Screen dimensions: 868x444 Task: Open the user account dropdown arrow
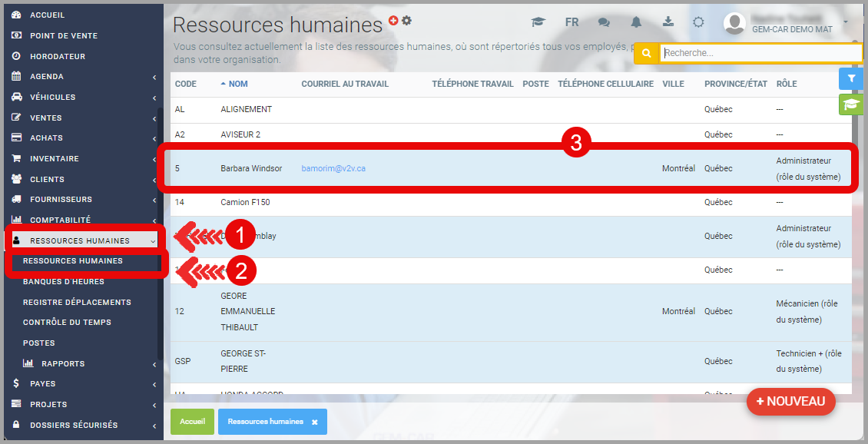pos(846,22)
